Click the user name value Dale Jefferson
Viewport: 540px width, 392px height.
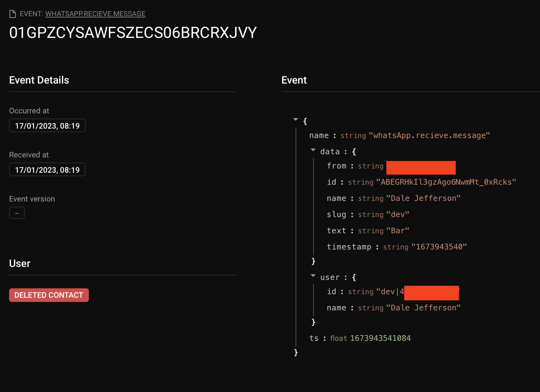[423, 307]
